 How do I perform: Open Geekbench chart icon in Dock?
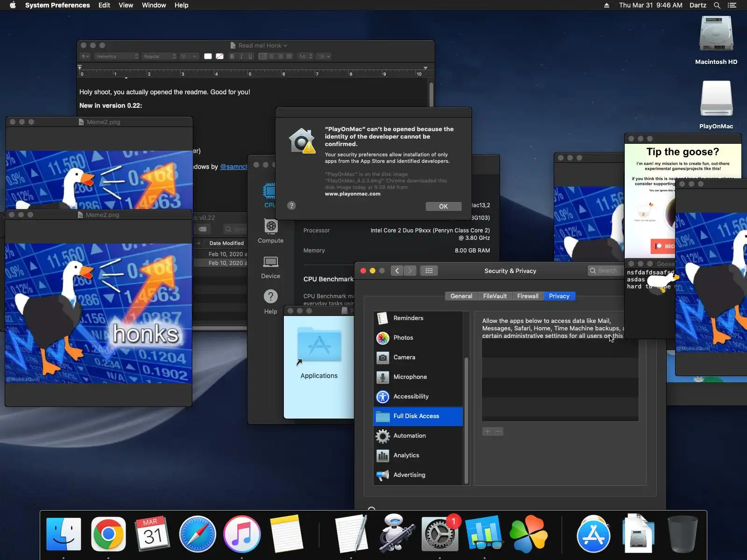484,533
